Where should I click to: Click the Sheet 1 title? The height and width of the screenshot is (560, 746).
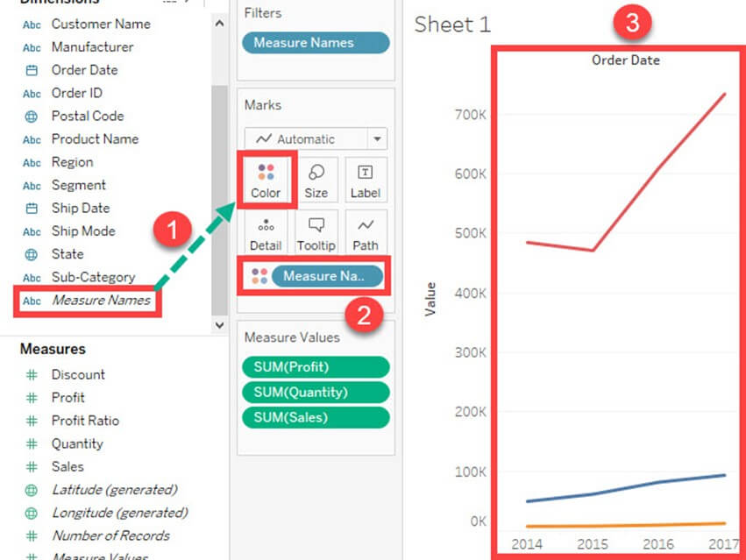[452, 24]
